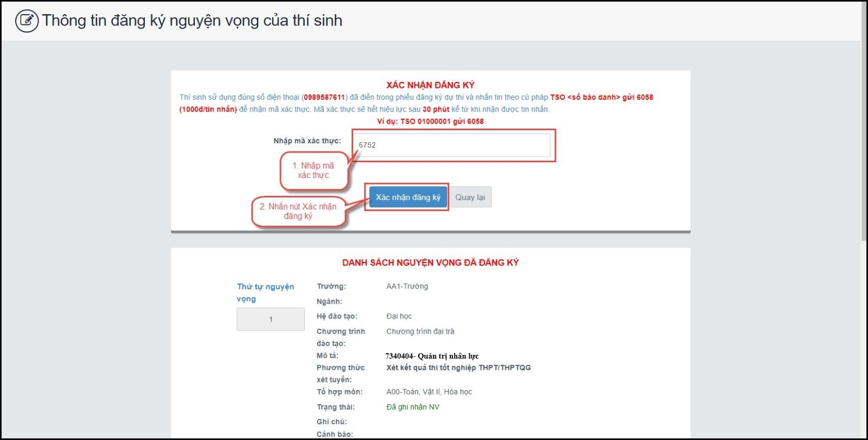This screenshot has height=440, width=868.
Task: Click the example text Ví dụ: TSO 01000001 gửi 6058
Action: pos(430,121)
